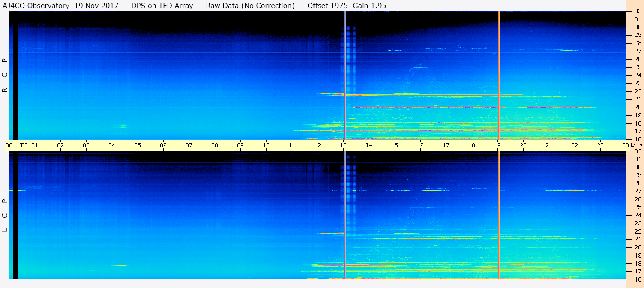Click the 25 MHz label beside RCP panel
This screenshot has height=288, width=644.
[x=638, y=67]
